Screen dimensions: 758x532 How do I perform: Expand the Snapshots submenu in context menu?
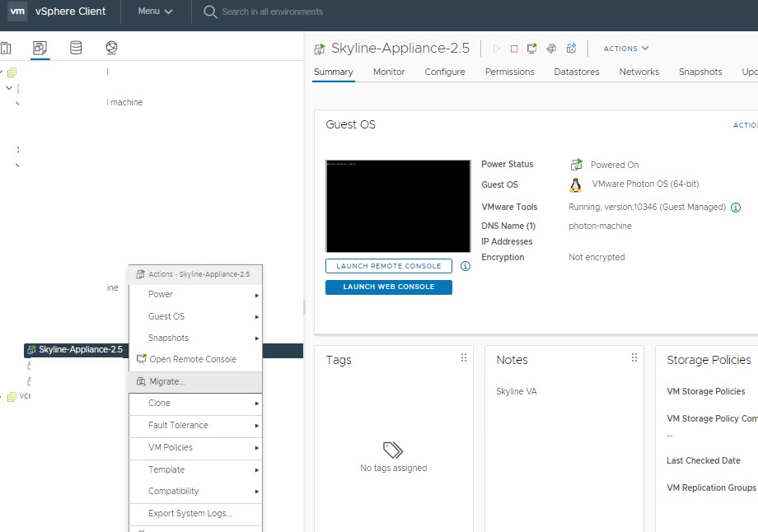point(195,338)
